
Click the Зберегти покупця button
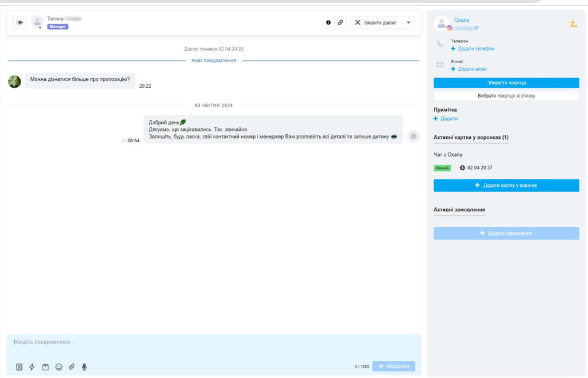coord(506,83)
